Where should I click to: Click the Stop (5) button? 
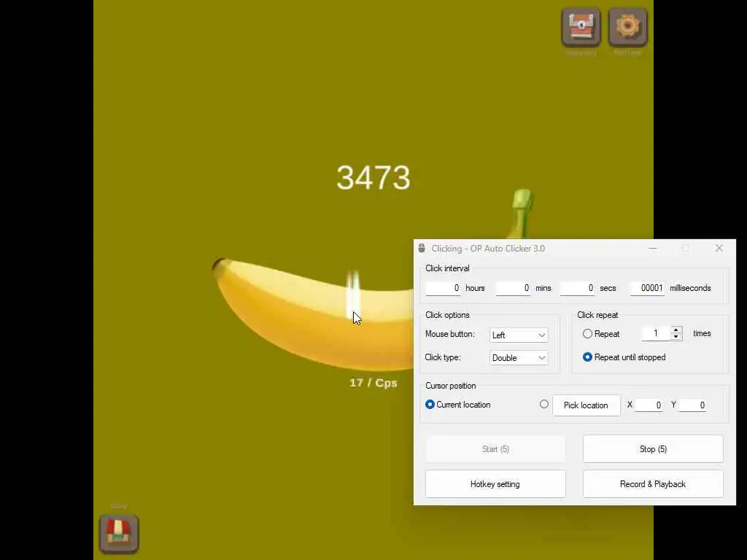click(653, 449)
